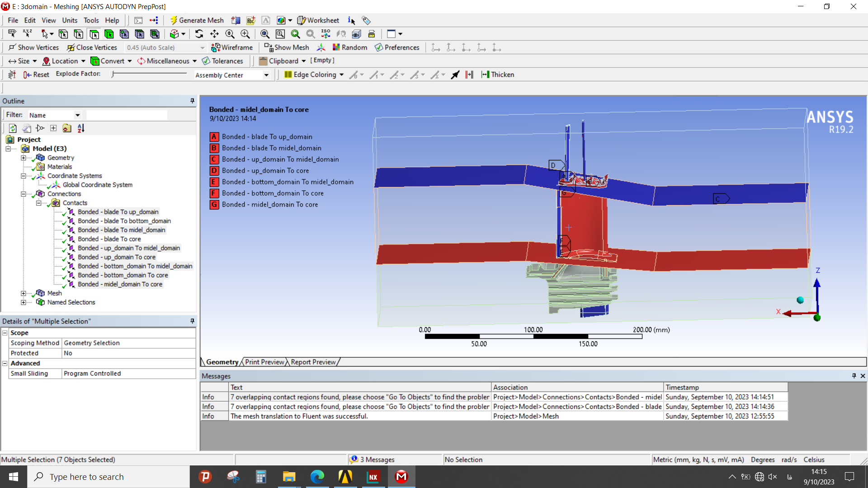Click the Windows Start button
The width and height of the screenshot is (868, 488).
(x=14, y=477)
